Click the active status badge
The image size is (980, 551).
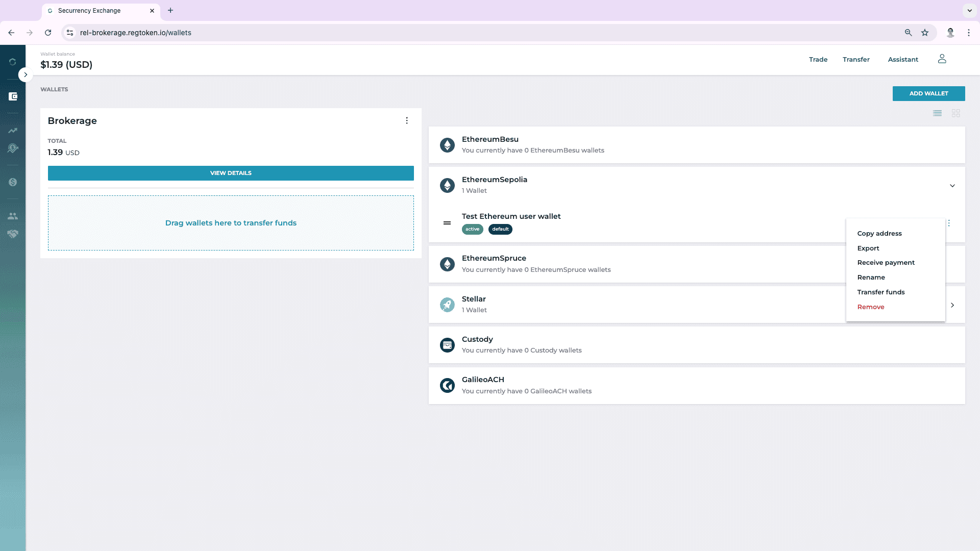click(472, 229)
